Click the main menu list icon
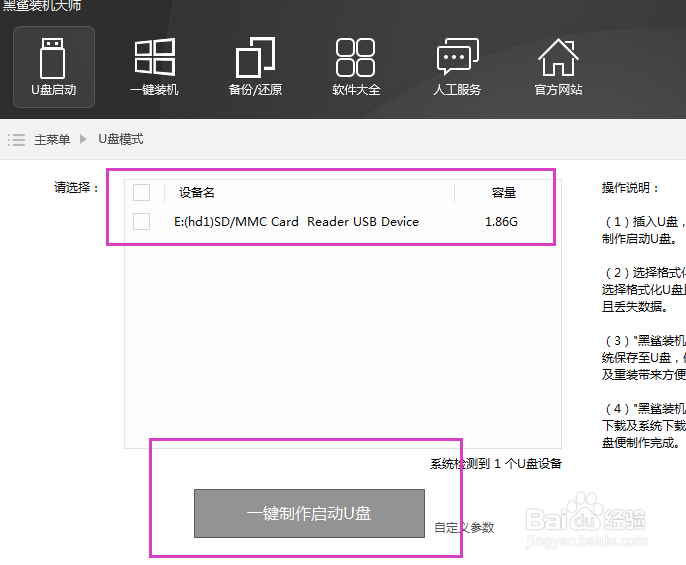Image resolution: width=686 pixels, height=565 pixels. (x=16, y=140)
